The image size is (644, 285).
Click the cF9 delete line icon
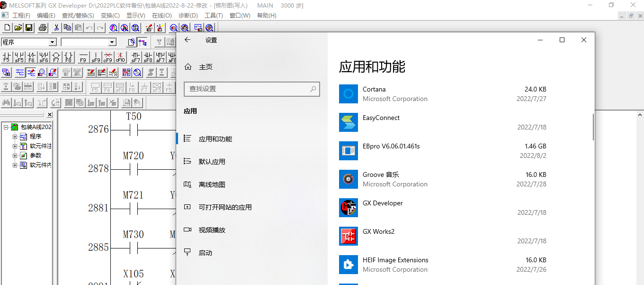(x=108, y=57)
